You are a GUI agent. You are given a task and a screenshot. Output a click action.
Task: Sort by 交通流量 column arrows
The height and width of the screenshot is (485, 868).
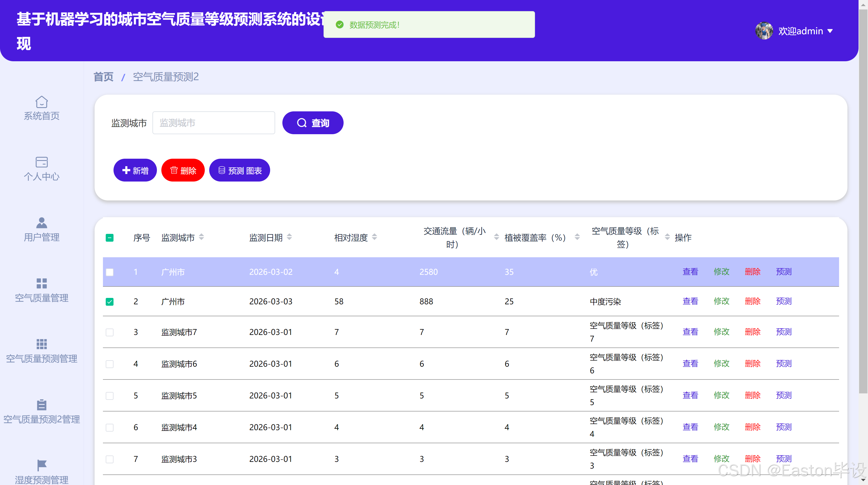[496, 237]
